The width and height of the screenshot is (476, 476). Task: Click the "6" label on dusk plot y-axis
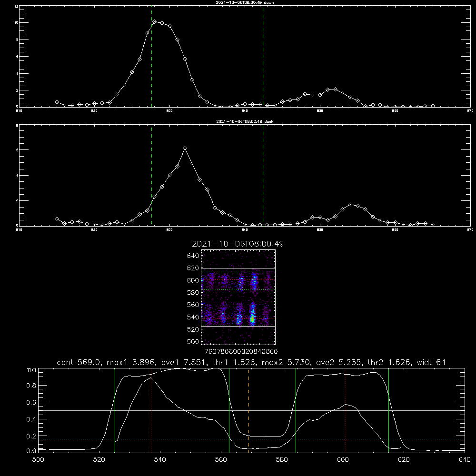click(x=17, y=150)
